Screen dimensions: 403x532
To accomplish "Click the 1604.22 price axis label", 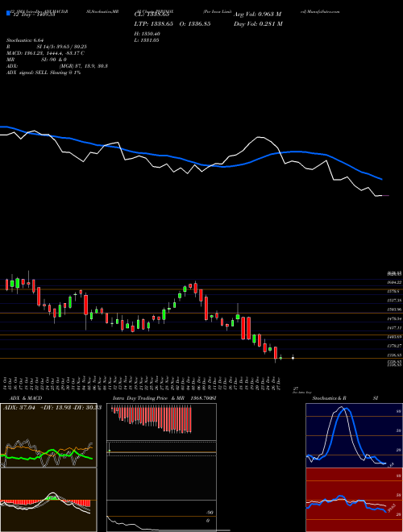I will click(x=394, y=282).
